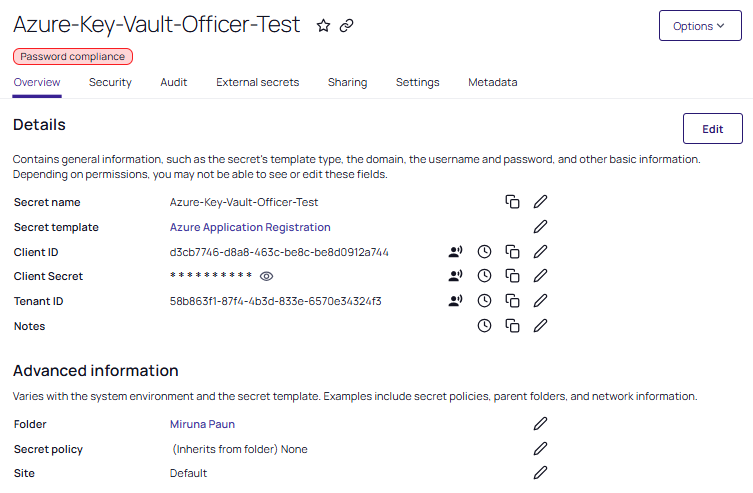Screen dimensions: 753x493
Task: Switch to the Overview tab
Action: (x=37, y=83)
